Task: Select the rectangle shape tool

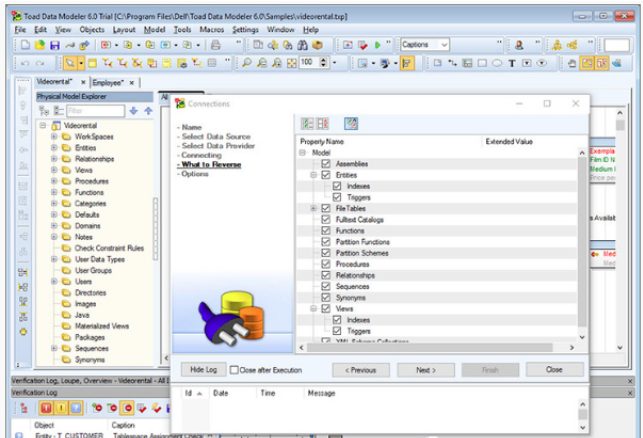Action: tap(482, 63)
